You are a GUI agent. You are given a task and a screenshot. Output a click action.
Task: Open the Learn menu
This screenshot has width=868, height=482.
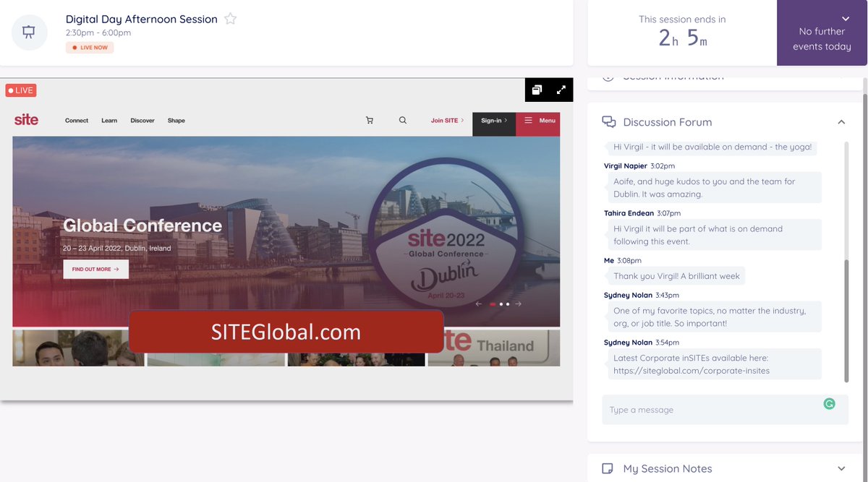coord(109,121)
